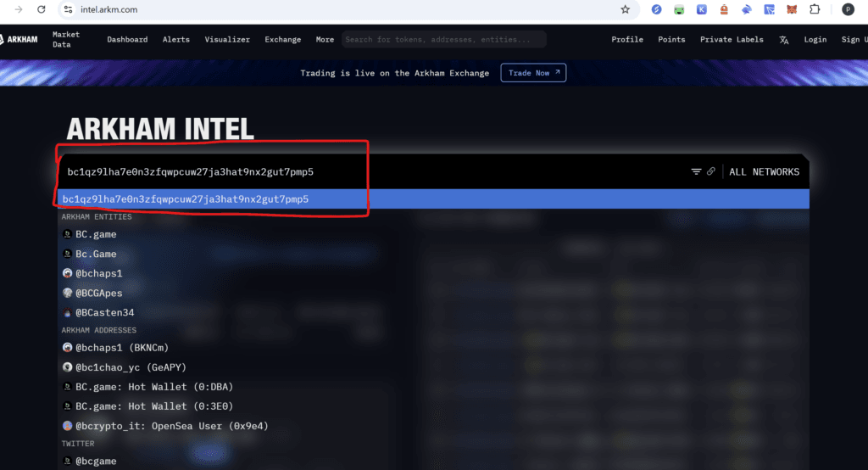The height and width of the screenshot is (470, 868).
Task: Open the Chrome profile avatar
Action: [848, 9]
